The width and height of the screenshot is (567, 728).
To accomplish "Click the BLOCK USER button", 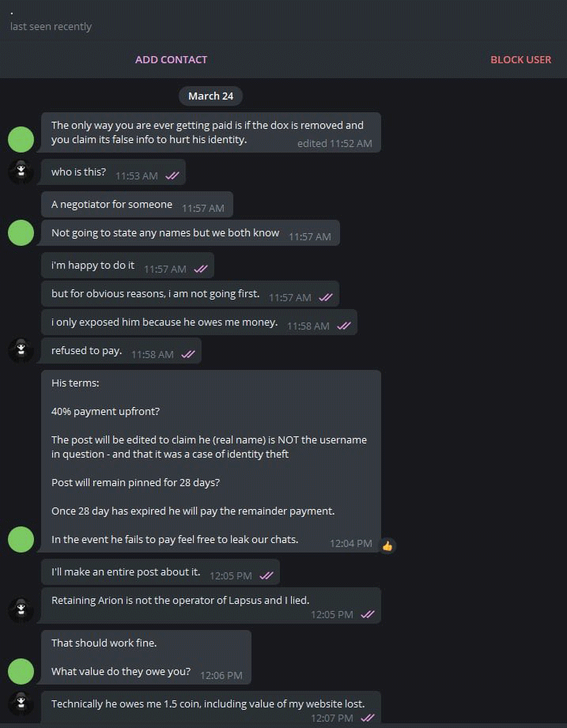I will [x=520, y=59].
